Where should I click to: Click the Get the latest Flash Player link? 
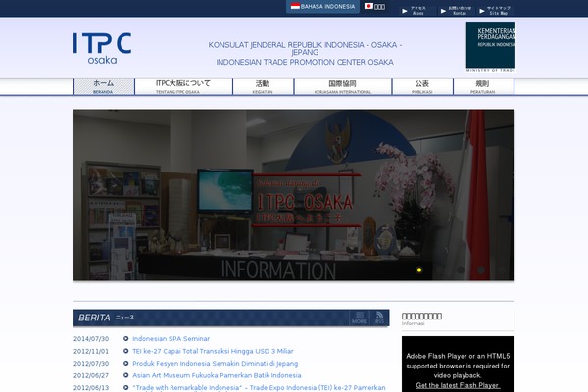point(458,385)
